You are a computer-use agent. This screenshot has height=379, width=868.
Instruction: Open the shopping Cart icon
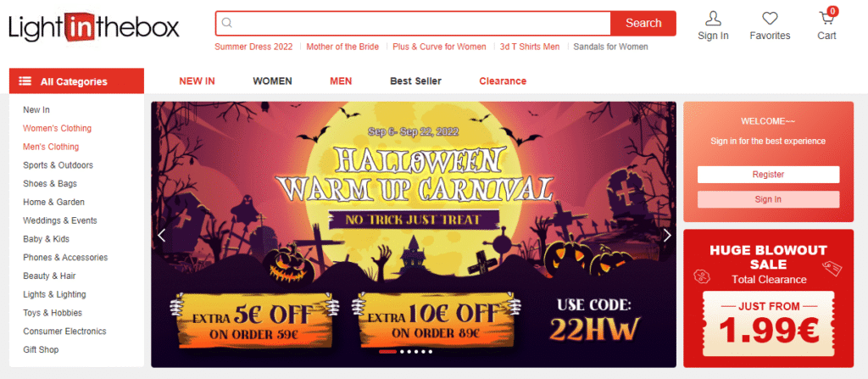826,19
